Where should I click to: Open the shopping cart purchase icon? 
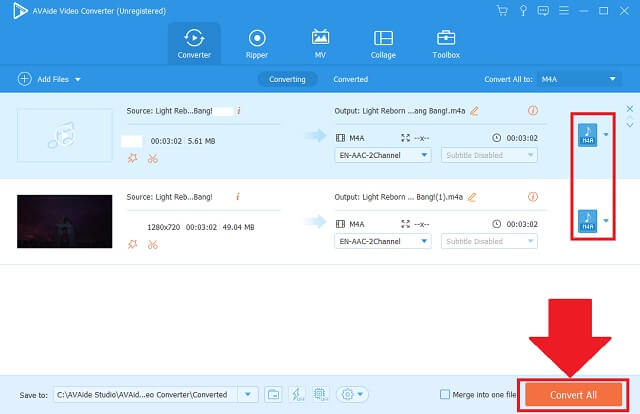[x=502, y=11]
